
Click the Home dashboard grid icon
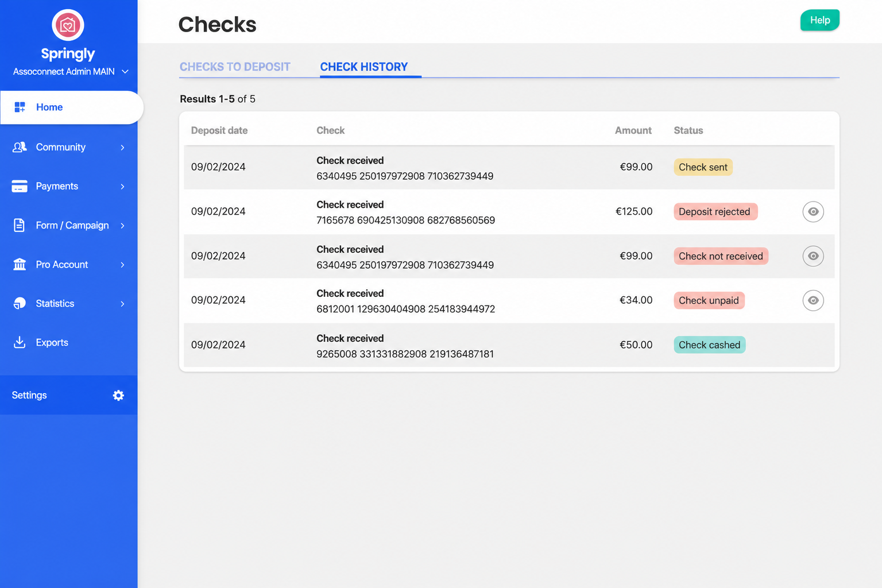point(20,107)
